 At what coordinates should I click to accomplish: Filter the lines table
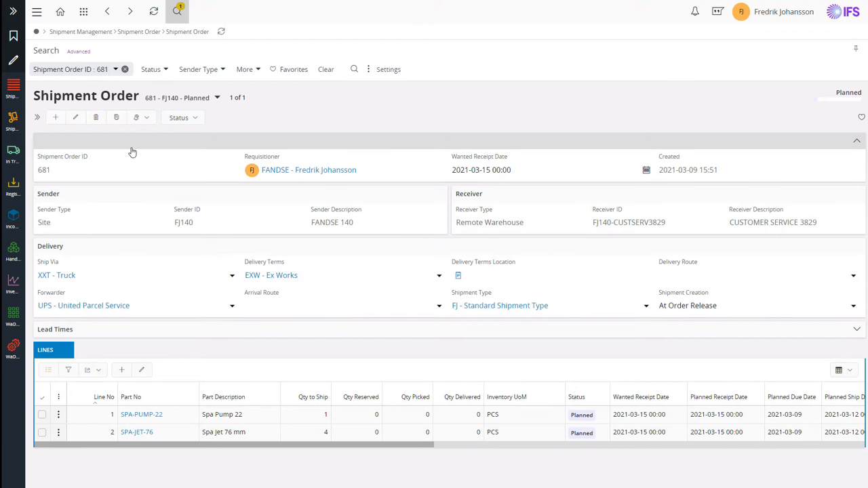point(68,369)
